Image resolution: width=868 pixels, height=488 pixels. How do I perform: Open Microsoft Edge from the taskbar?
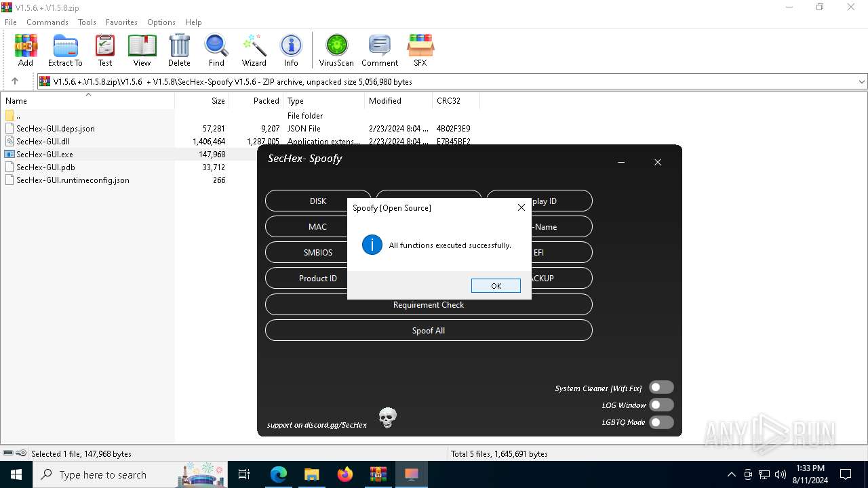(x=279, y=474)
